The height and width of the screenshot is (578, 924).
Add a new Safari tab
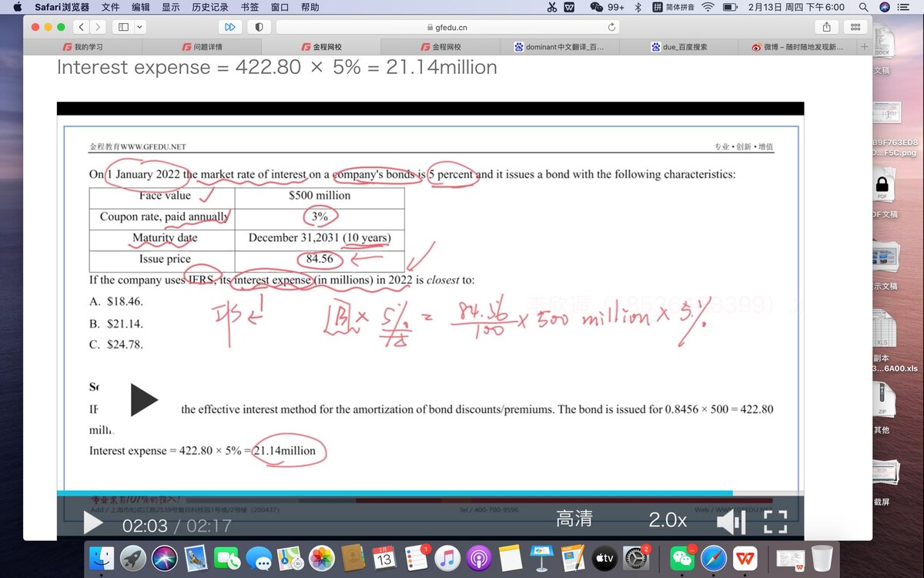[x=864, y=47]
